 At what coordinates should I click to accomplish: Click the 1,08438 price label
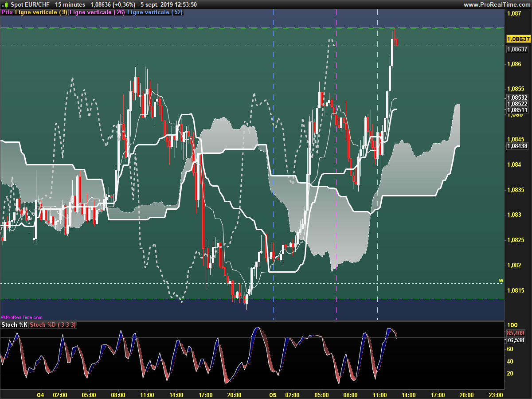pyautogui.click(x=517, y=145)
